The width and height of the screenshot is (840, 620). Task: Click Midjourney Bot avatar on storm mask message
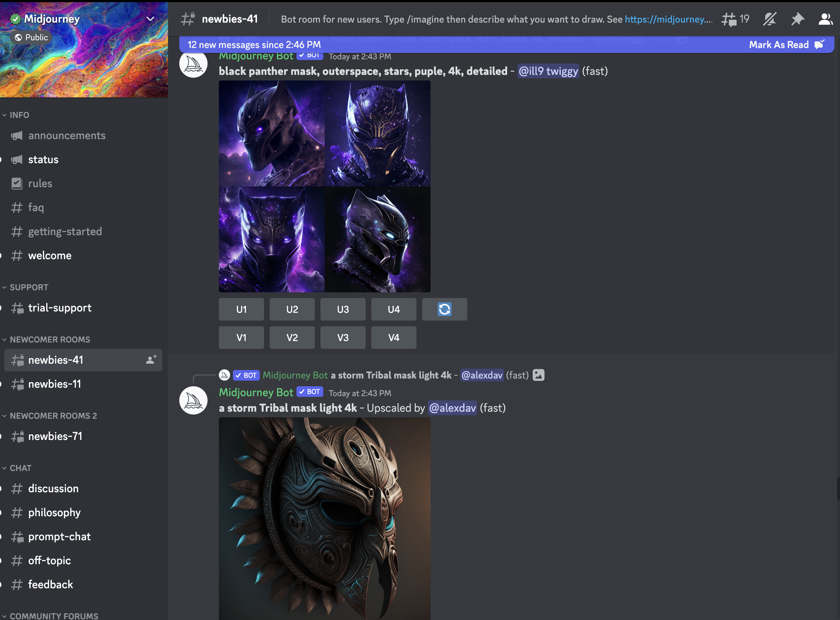[x=193, y=400]
